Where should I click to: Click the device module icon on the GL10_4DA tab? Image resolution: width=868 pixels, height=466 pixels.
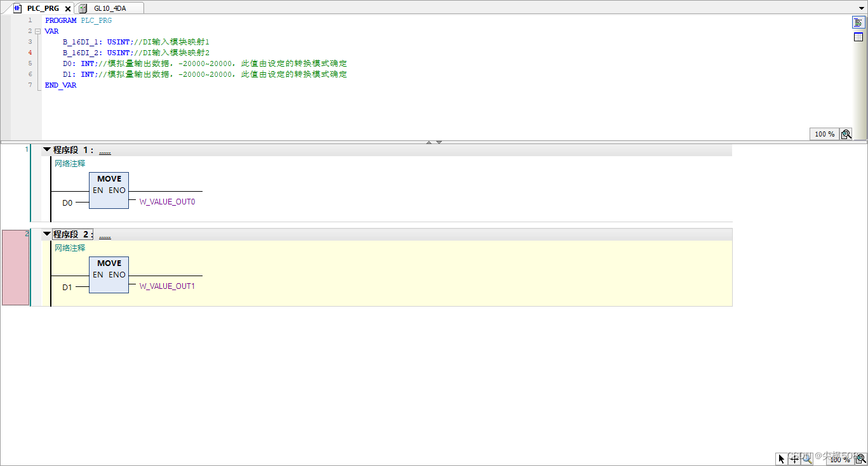83,8
